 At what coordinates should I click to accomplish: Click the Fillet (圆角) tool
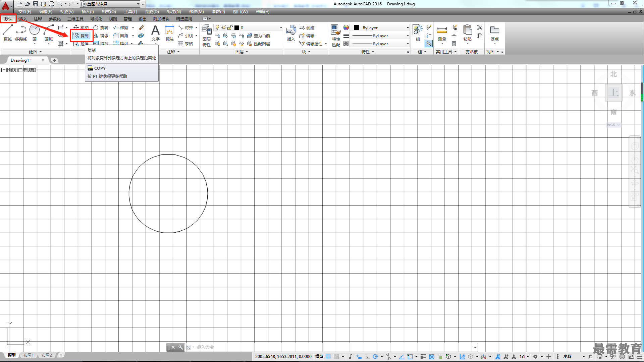point(121,36)
